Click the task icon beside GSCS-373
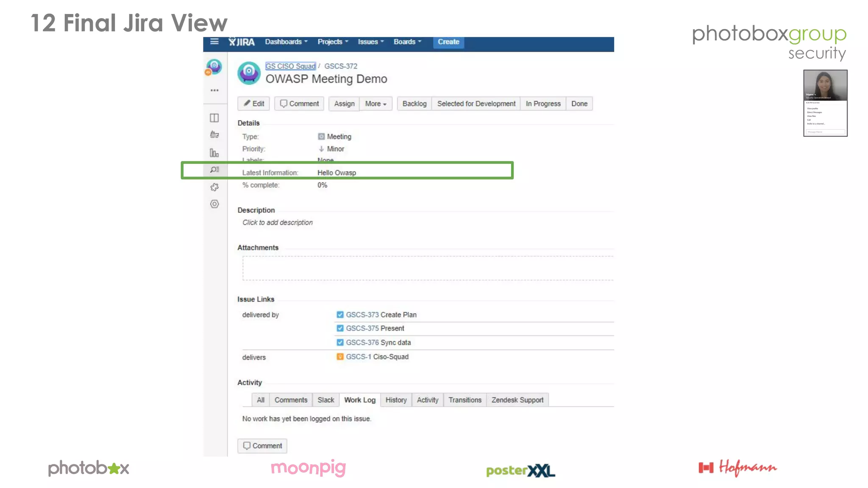 pos(340,315)
